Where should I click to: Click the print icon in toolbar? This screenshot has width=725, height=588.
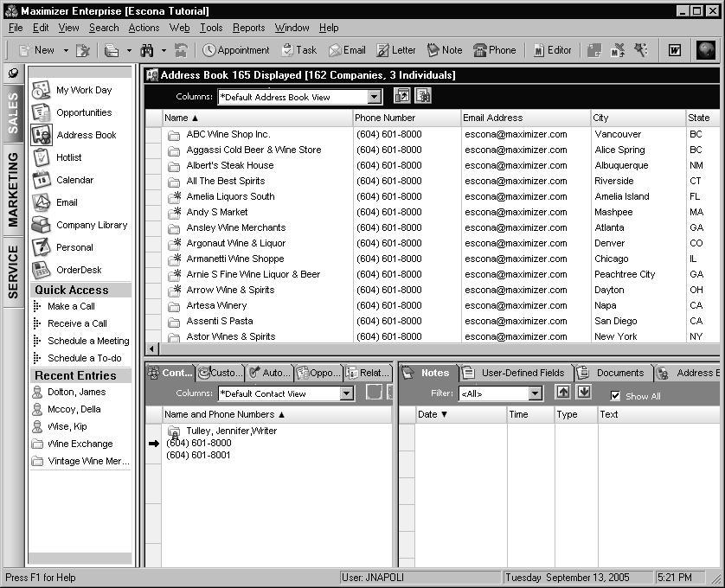(111, 50)
